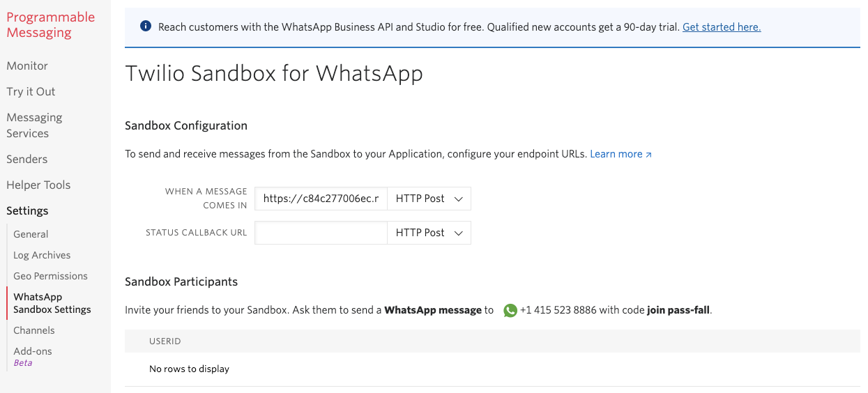Click the Twilio Sandbox for WhatsApp heading
This screenshot has height=393, width=868.
274,73
